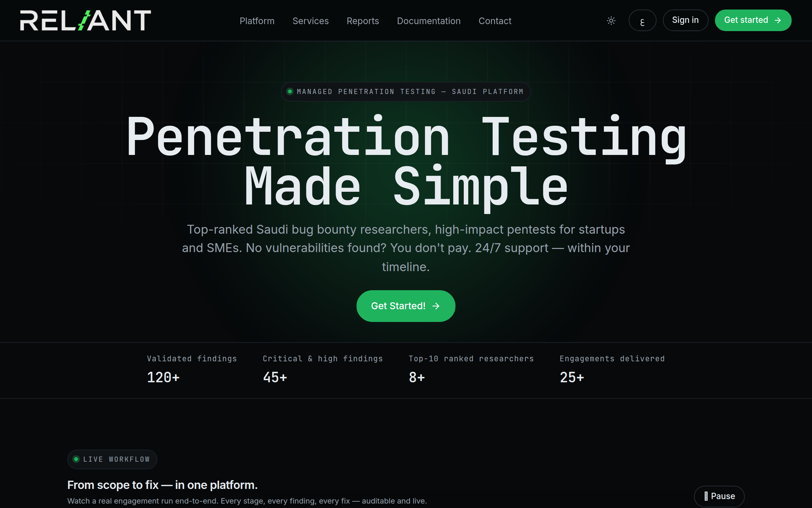Switch language with the Arabic letter button

(642, 21)
